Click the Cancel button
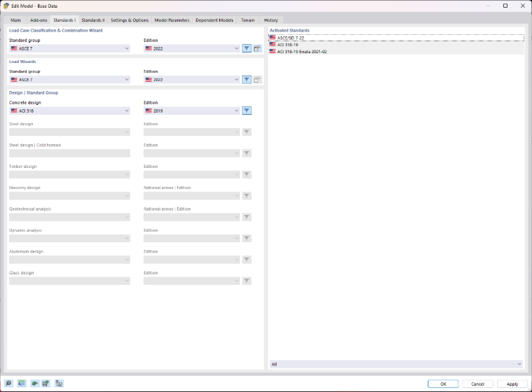The height and width of the screenshot is (392, 532). coord(477,384)
